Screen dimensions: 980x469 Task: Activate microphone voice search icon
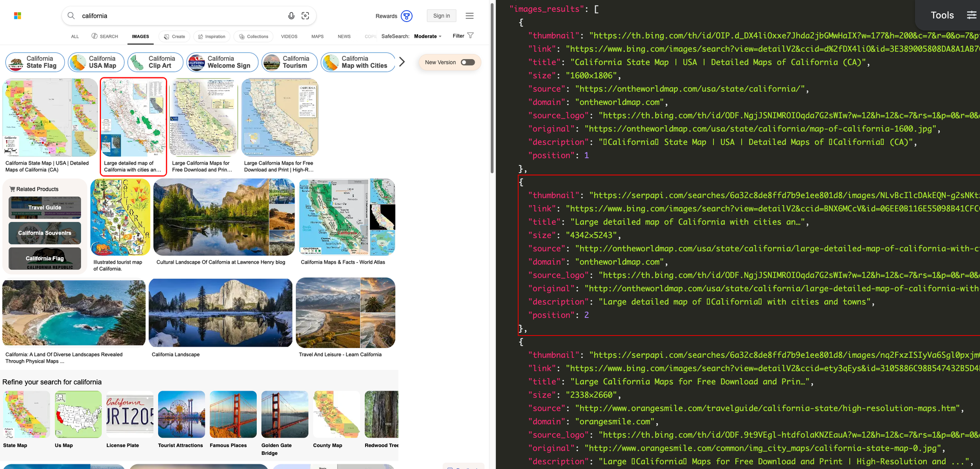tap(291, 16)
